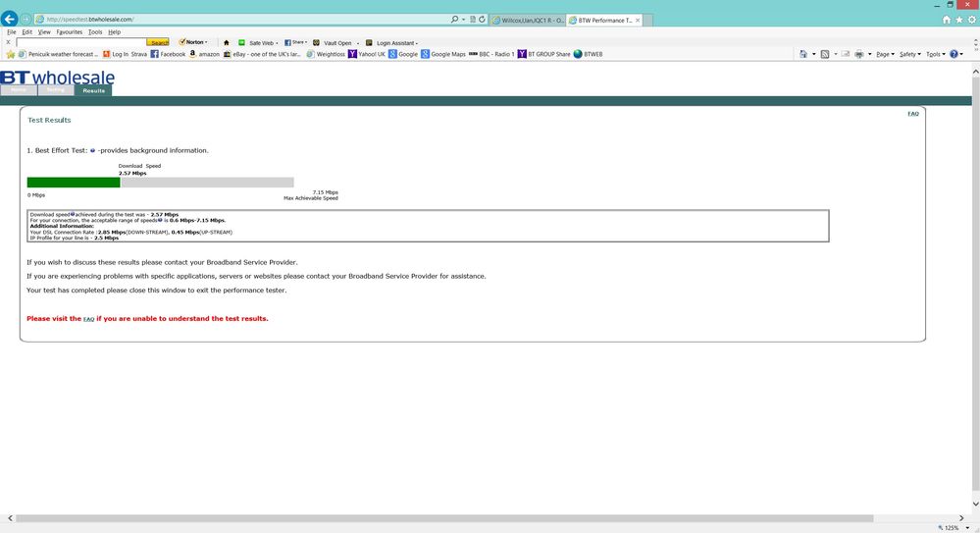Screen dimensions: 980x533
Task: Select the Results tab on BT page
Action: [94, 90]
